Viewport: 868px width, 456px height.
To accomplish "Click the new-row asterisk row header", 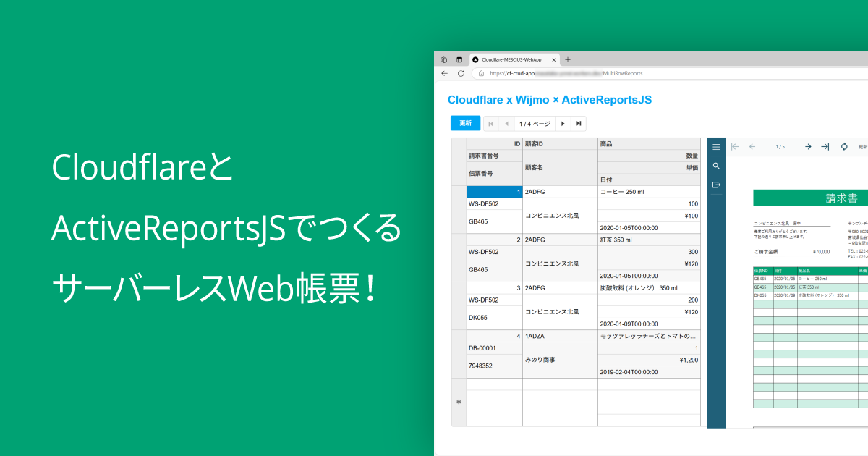I will tap(459, 402).
